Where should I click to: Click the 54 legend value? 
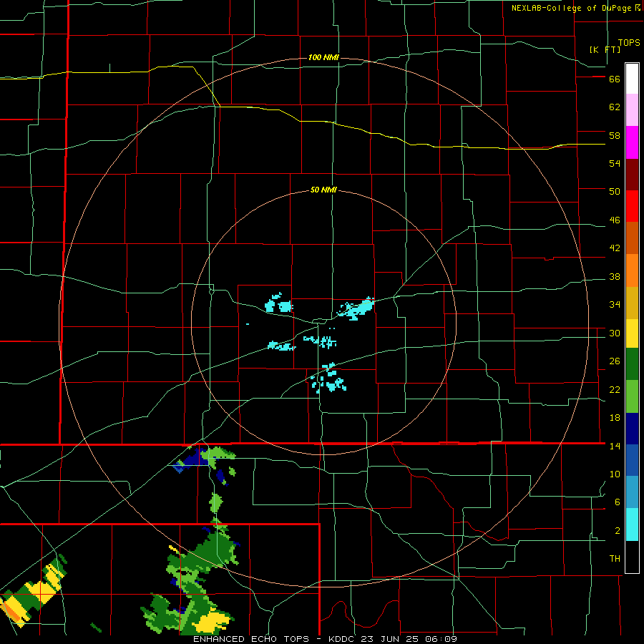[615, 163]
